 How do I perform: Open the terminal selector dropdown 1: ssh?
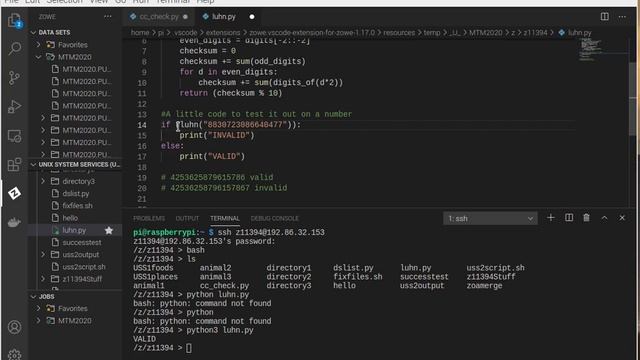coord(490,219)
